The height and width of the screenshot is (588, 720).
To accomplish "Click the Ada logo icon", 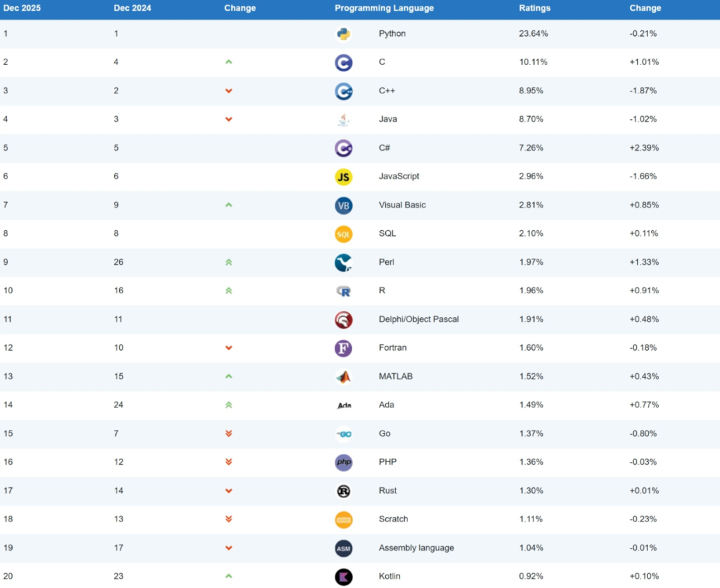I will coord(345,405).
